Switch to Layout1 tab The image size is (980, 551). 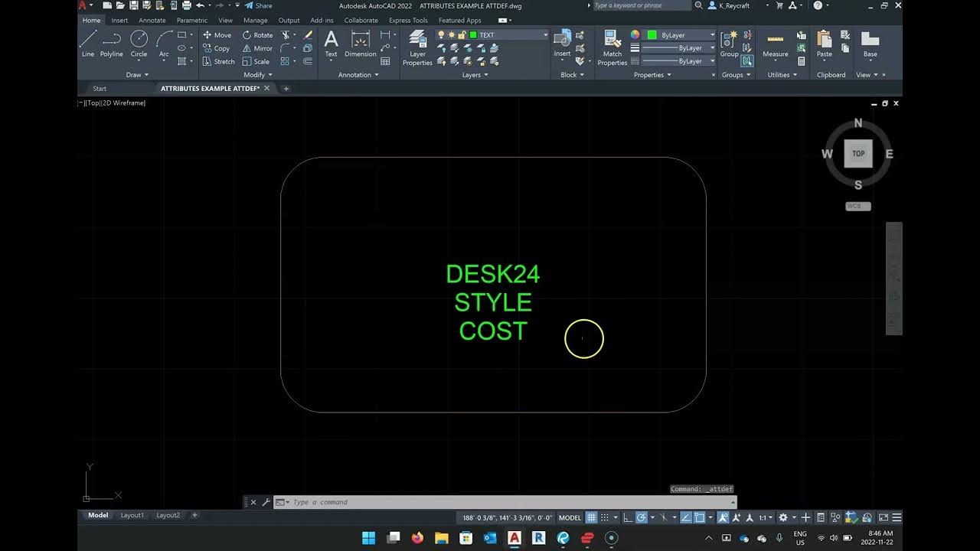(132, 516)
